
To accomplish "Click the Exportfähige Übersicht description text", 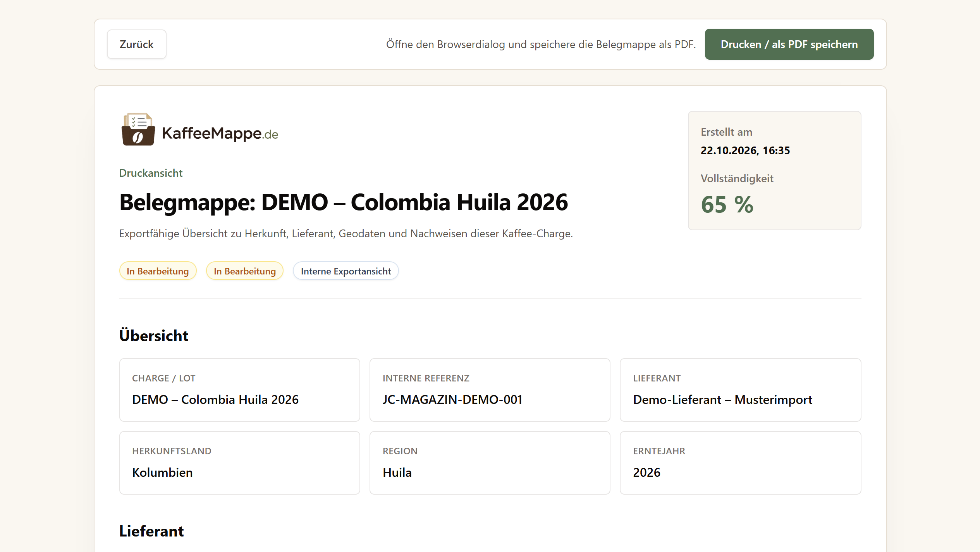I will click(346, 233).
